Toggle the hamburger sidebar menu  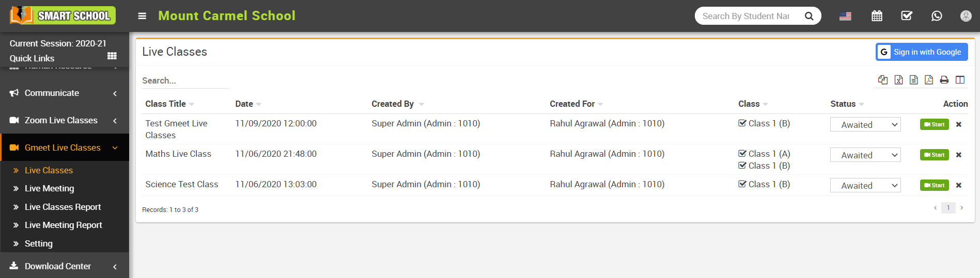click(x=142, y=16)
